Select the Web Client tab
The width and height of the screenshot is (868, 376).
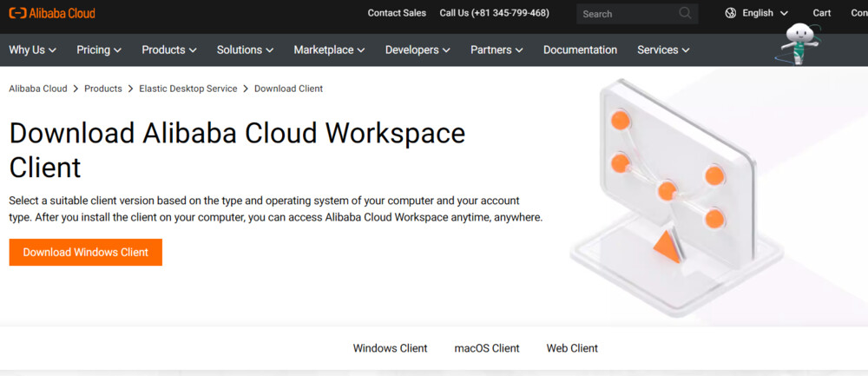pos(572,348)
